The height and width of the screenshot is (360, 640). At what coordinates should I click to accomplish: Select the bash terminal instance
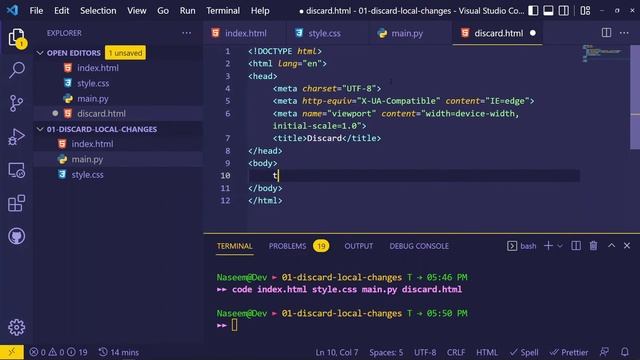(522, 246)
